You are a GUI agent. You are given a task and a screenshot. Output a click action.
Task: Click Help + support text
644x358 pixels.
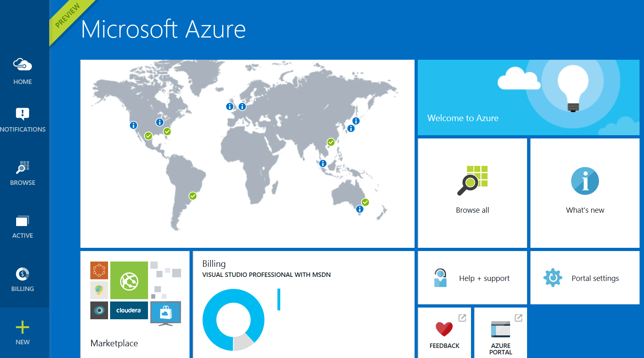[484, 278]
